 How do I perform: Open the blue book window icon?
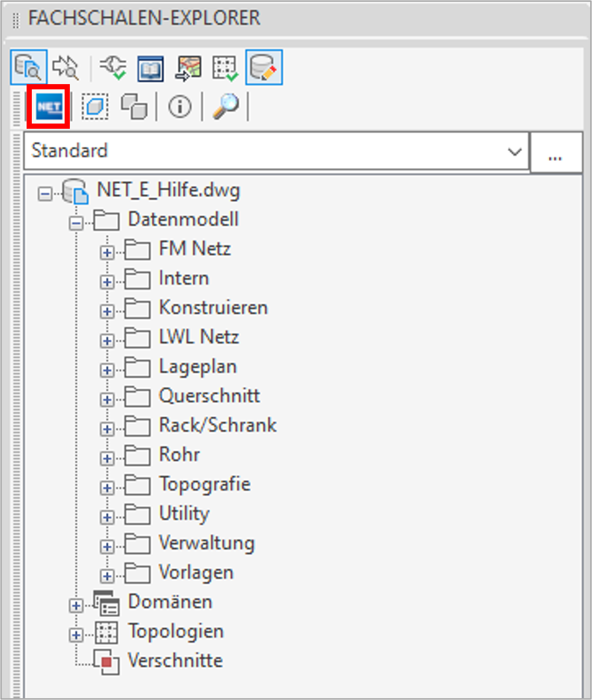(151, 68)
